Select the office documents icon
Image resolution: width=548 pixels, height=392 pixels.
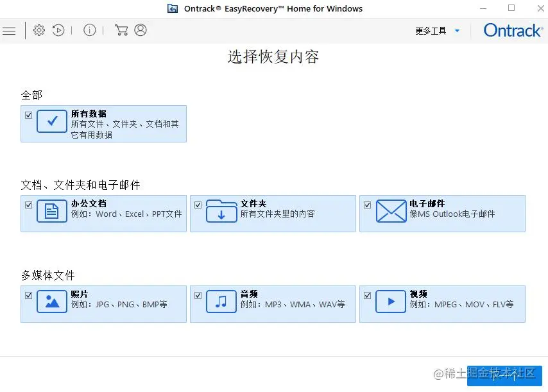click(x=52, y=211)
